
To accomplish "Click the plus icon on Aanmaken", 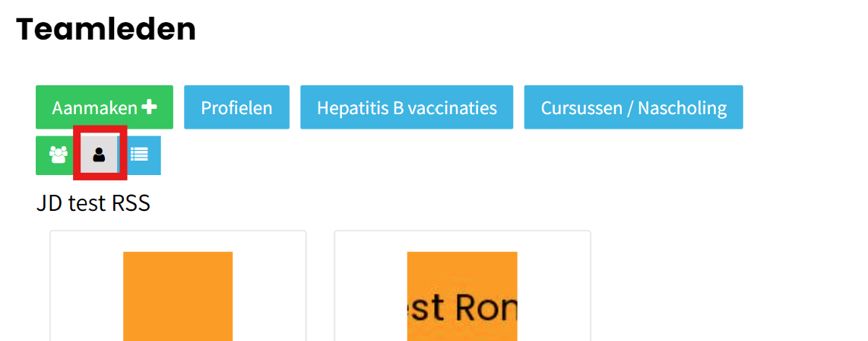I will pos(150,107).
